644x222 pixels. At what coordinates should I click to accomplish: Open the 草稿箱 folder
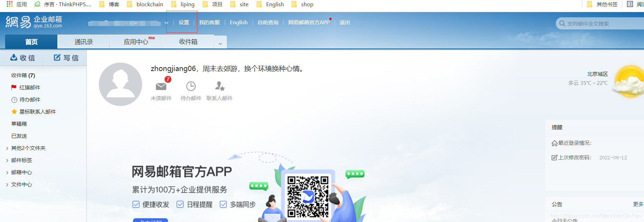(x=19, y=124)
